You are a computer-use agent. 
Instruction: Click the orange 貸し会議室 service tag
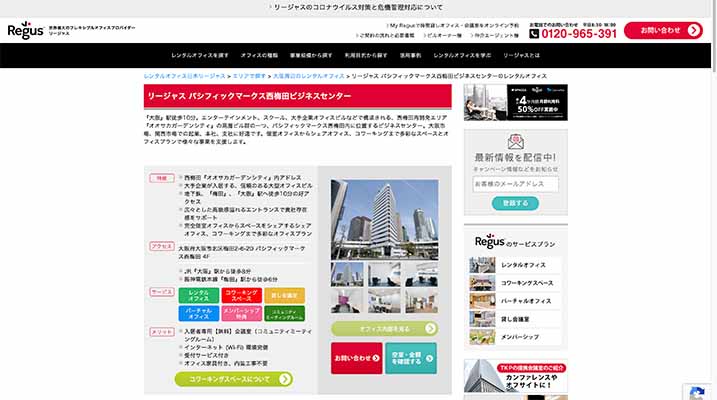pyautogui.click(x=284, y=295)
